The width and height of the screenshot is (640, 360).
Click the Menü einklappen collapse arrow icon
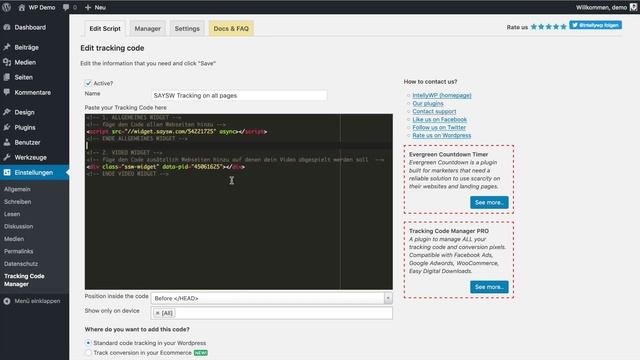pos(7,301)
